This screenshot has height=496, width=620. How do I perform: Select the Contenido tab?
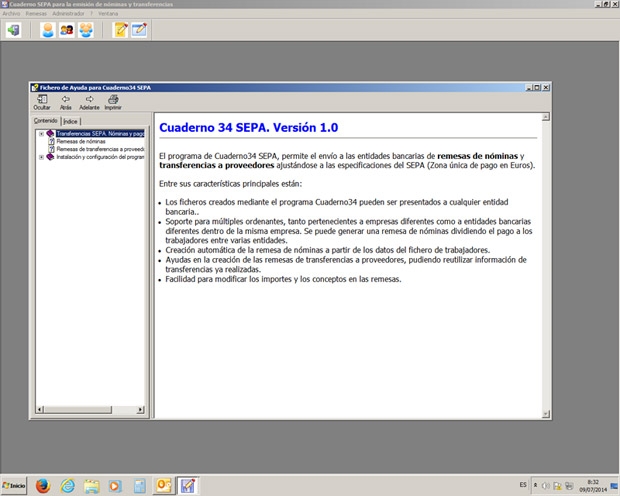pyautogui.click(x=46, y=121)
